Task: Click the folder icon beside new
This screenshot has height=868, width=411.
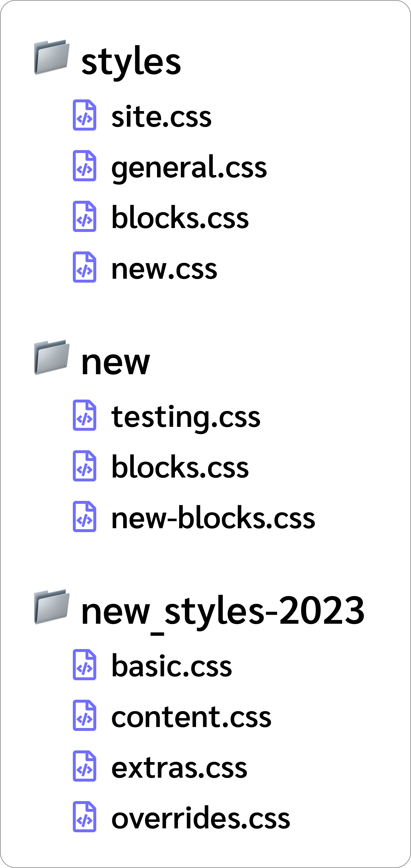Action: pyautogui.click(x=52, y=357)
